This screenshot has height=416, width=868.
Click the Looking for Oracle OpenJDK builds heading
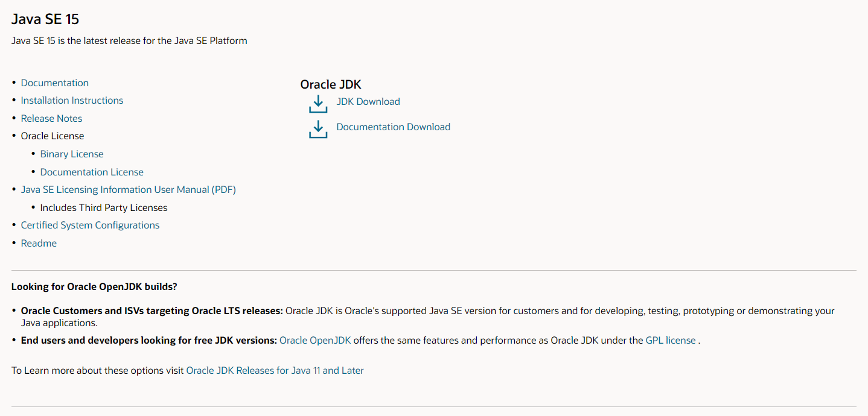(94, 287)
